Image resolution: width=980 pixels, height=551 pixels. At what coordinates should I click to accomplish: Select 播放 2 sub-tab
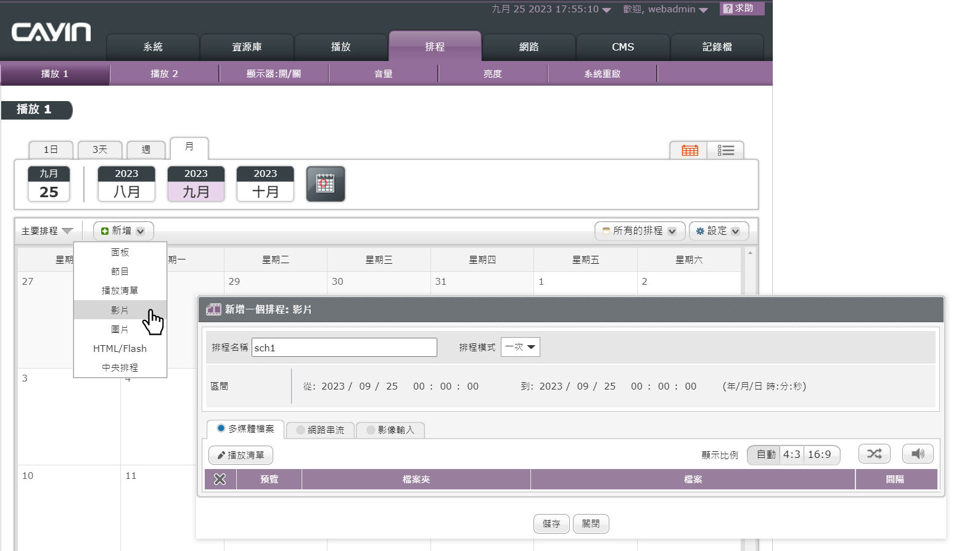(x=164, y=74)
